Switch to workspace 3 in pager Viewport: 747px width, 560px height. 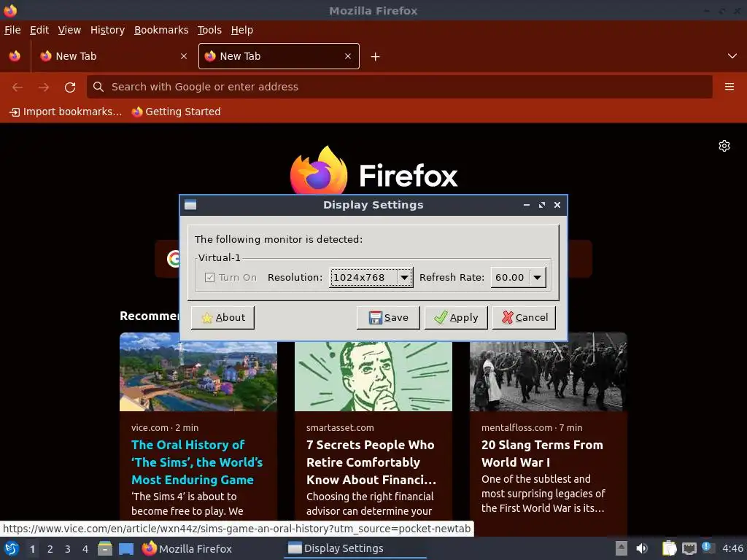(x=68, y=549)
